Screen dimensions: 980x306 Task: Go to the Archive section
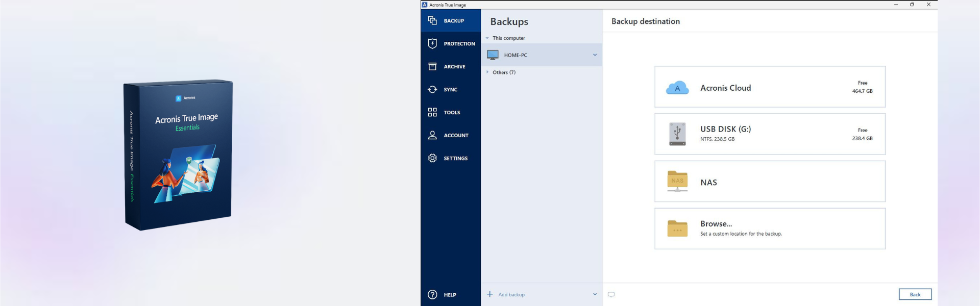[451, 66]
